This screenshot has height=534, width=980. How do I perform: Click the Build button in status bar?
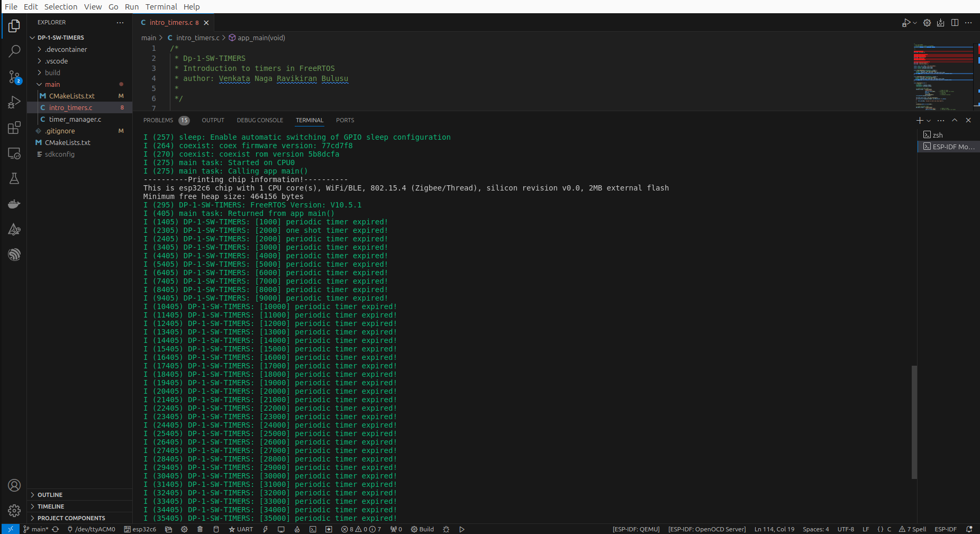point(422,529)
